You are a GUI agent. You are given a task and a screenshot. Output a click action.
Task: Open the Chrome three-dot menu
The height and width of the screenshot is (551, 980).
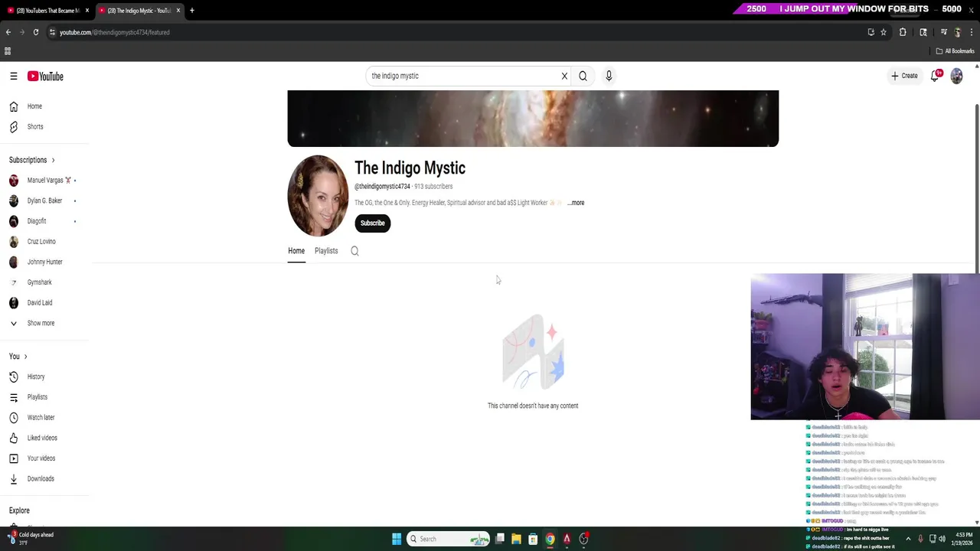972,32
